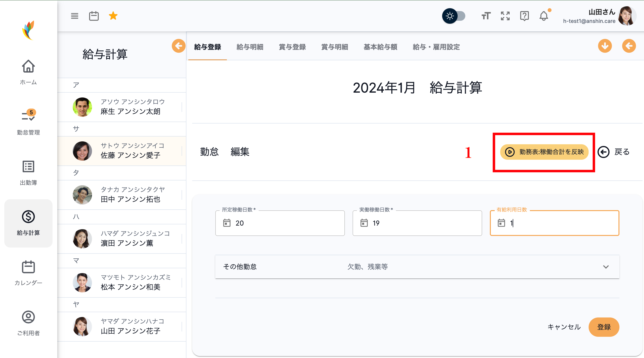Open the 給与・雇用設定 tab
The image size is (644, 358).
click(x=436, y=47)
